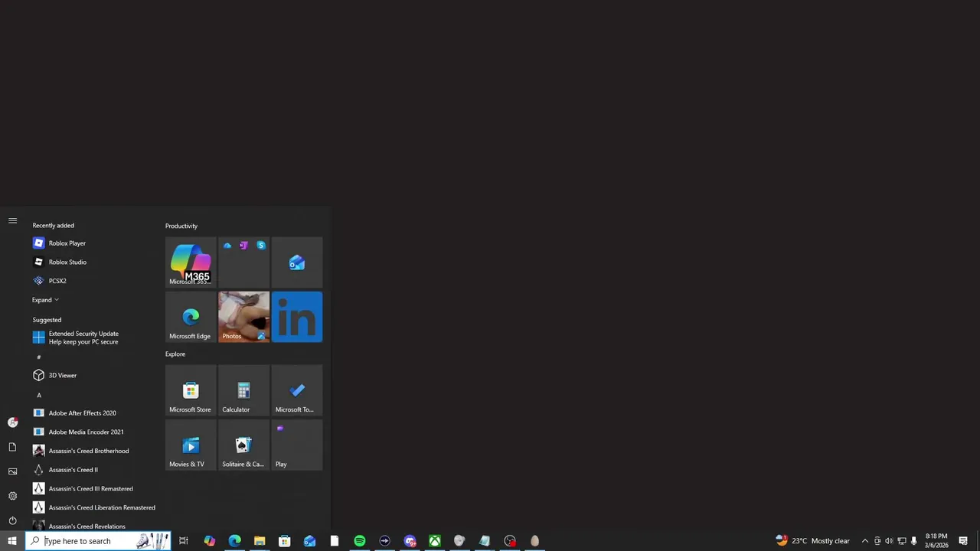
Task: Open the Power options in Start sidebar
Action: pyautogui.click(x=12, y=520)
